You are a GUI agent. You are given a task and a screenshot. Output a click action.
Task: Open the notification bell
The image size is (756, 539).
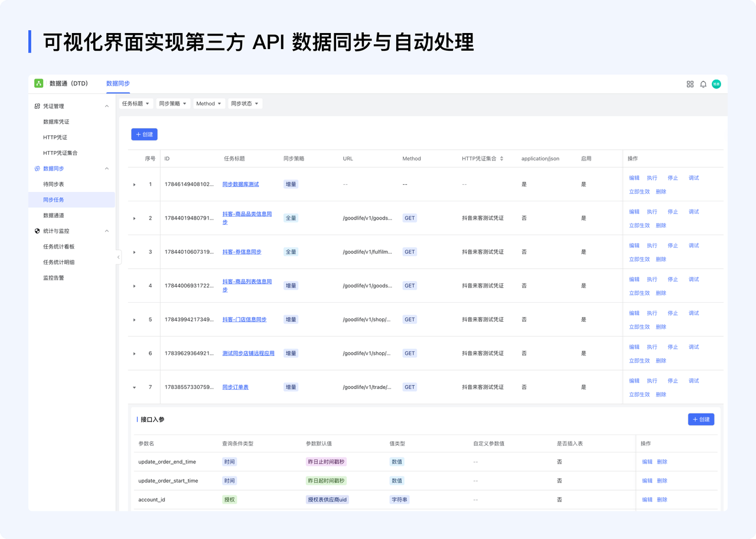click(x=703, y=84)
